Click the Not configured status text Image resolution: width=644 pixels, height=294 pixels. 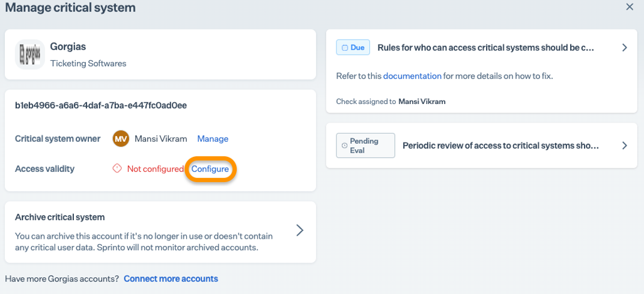click(155, 169)
